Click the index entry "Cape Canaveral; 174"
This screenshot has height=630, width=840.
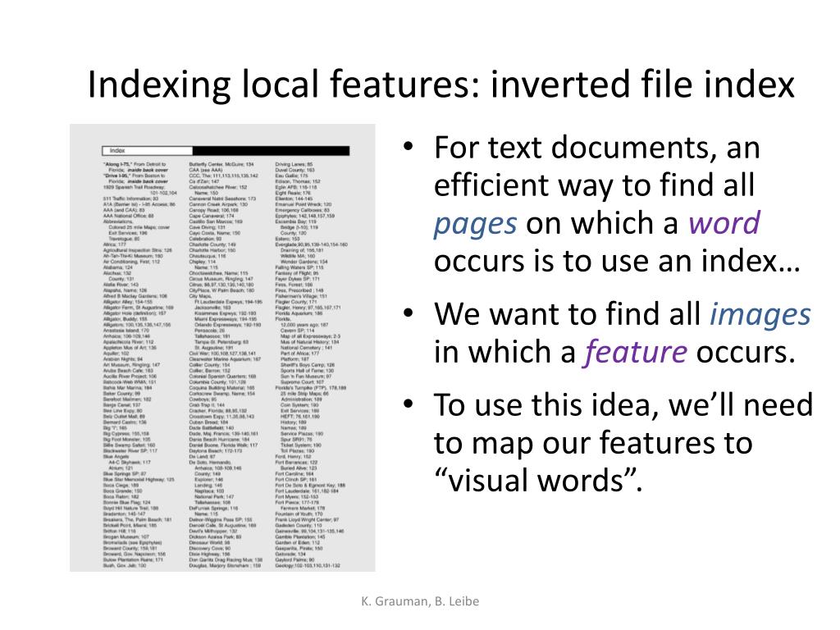click(x=212, y=216)
